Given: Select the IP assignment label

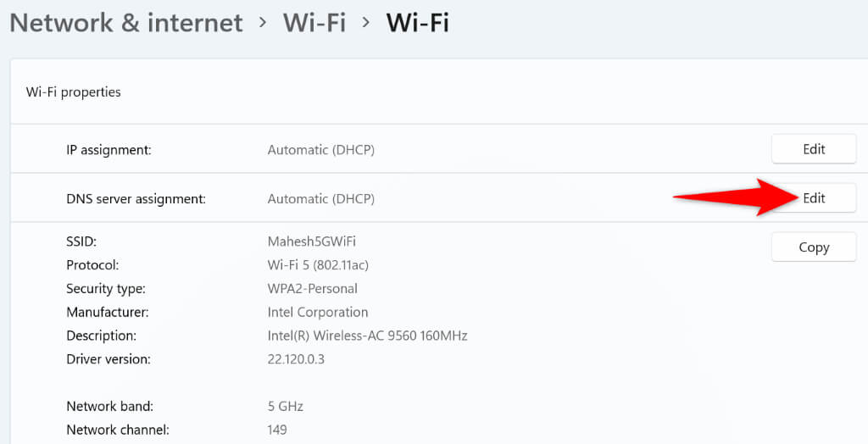Looking at the screenshot, I should click(x=108, y=150).
